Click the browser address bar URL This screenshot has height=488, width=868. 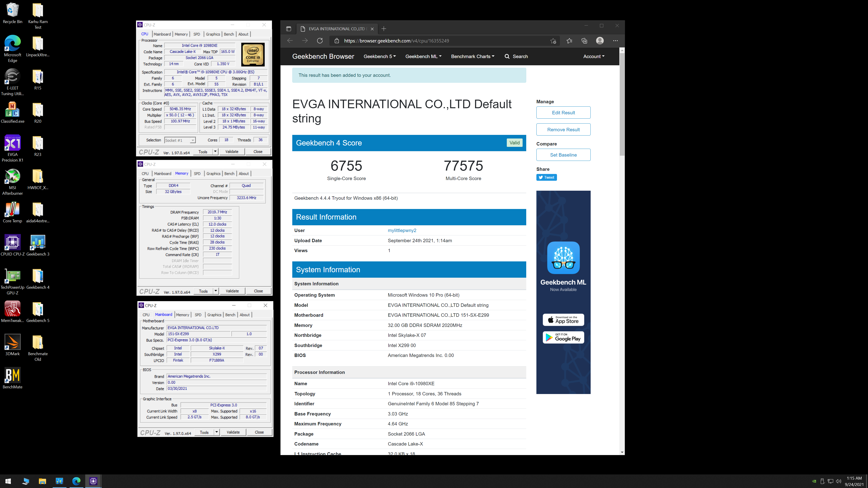pyautogui.click(x=397, y=41)
